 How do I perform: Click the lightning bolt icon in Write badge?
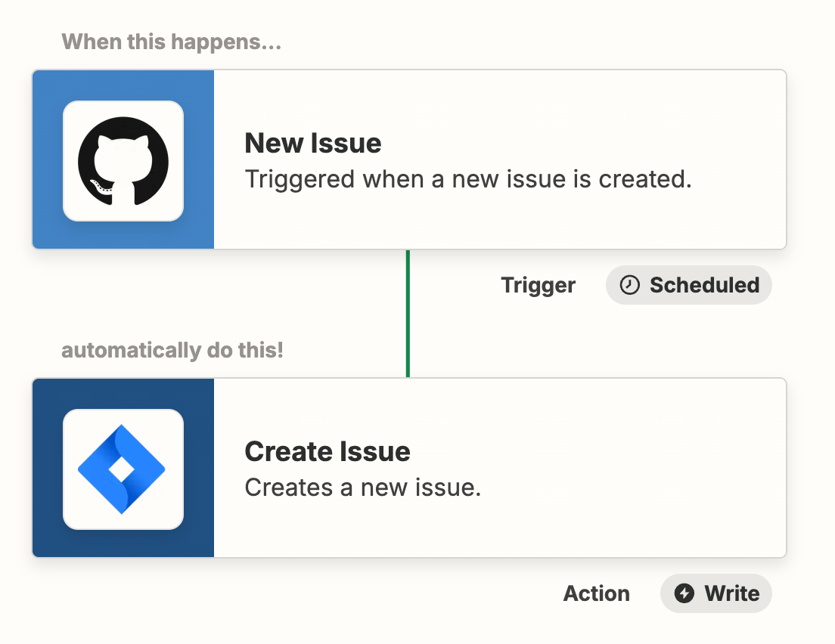(686, 593)
